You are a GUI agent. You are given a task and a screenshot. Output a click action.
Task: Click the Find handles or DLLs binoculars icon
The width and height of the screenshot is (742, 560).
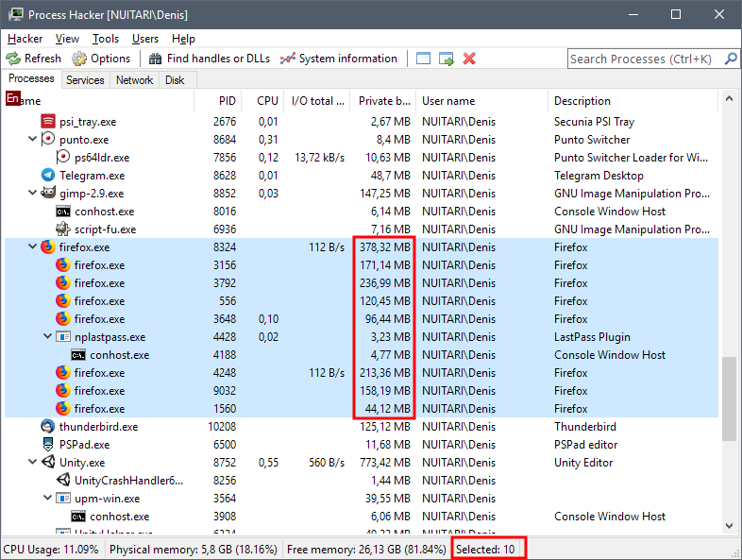pyautogui.click(x=155, y=59)
